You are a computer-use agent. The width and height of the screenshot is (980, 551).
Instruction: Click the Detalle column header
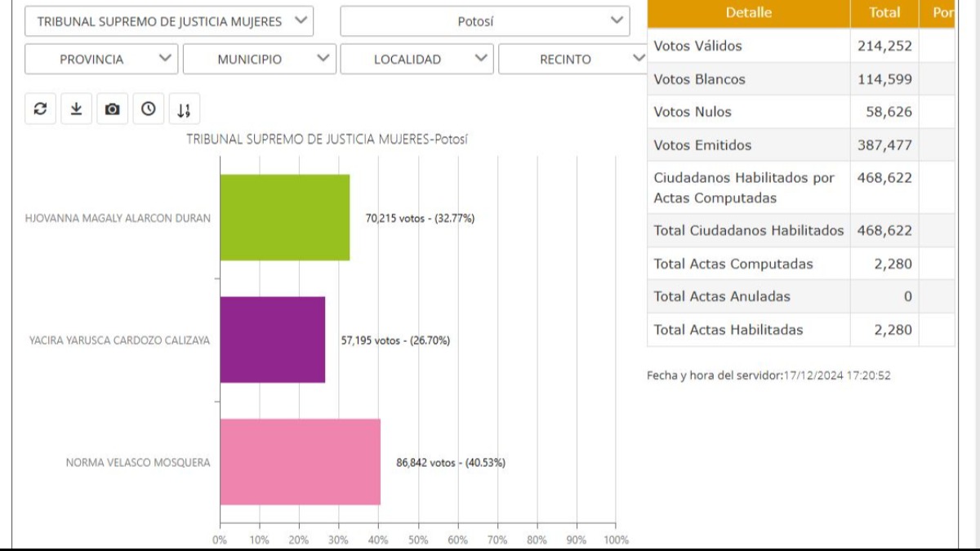(x=748, y=13)
